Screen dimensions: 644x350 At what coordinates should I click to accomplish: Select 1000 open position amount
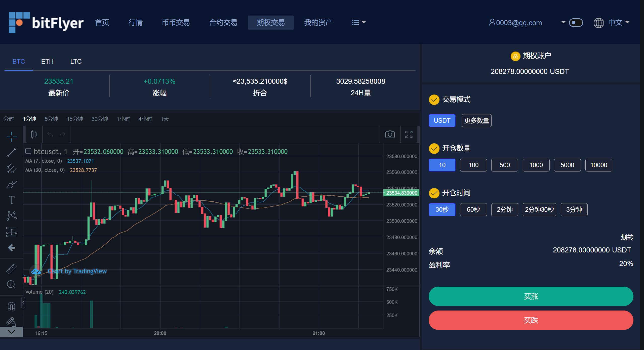point(536,165)
